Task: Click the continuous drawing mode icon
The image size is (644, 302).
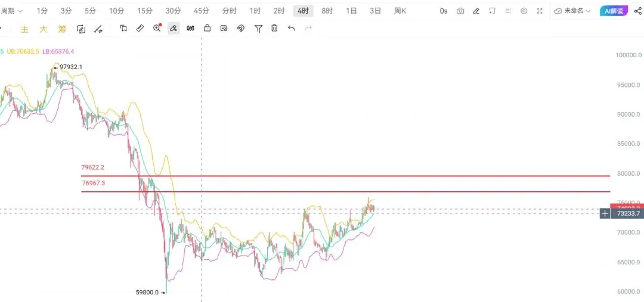Action: coord(81,29)
